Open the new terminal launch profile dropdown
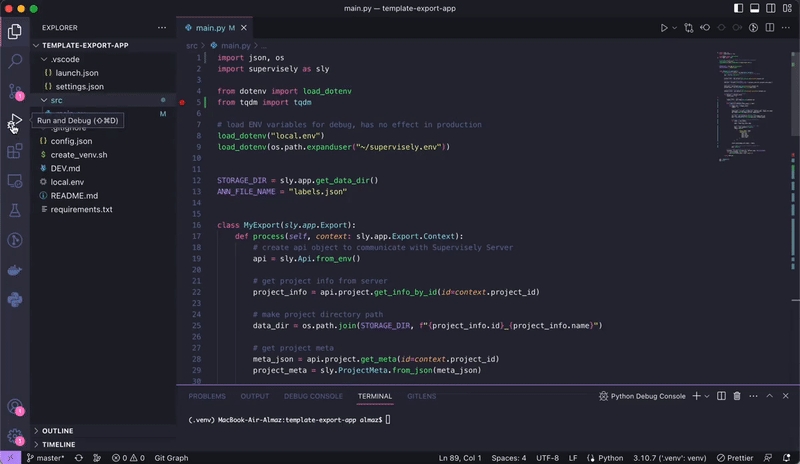 click(x=707, y=396)
